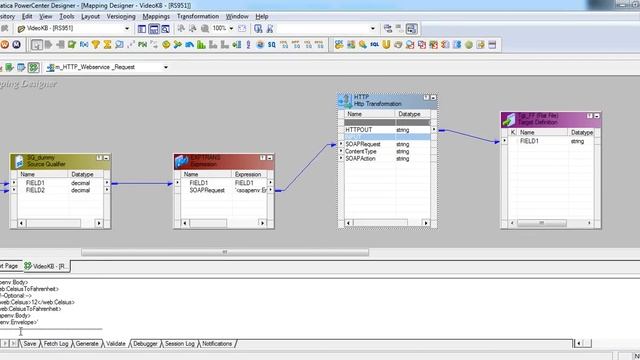Screen dimensions: 640x360
Task: Open the Transformation menu
Action: [198, 16]
